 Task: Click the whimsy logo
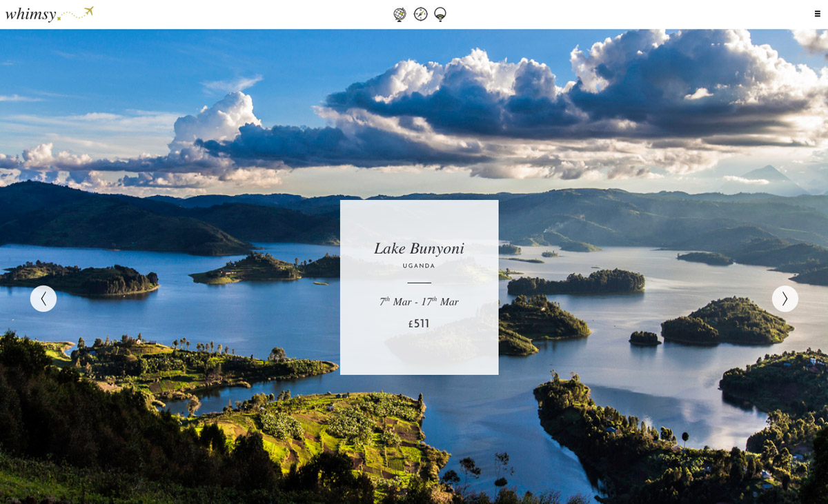tap(30, 14)
